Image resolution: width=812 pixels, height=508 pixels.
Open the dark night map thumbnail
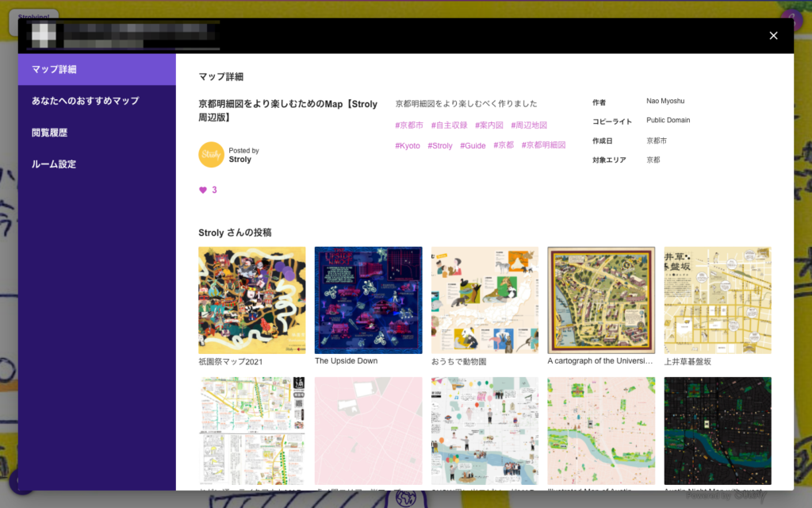pos(718,430)
